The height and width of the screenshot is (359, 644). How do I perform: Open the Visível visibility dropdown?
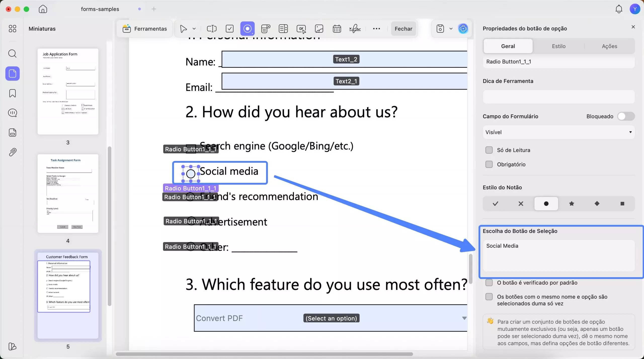point(559,132)
